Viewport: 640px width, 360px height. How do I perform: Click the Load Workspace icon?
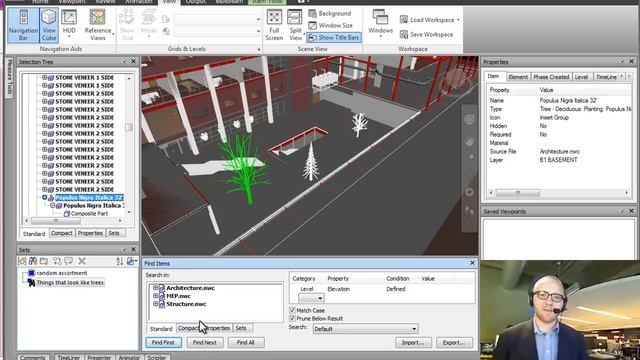pos(404,20)
